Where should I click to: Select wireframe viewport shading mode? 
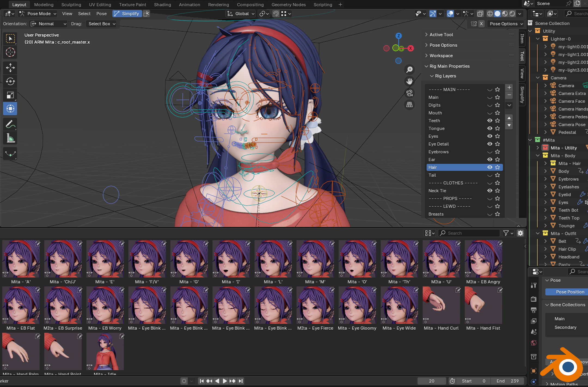coord(490,14)
